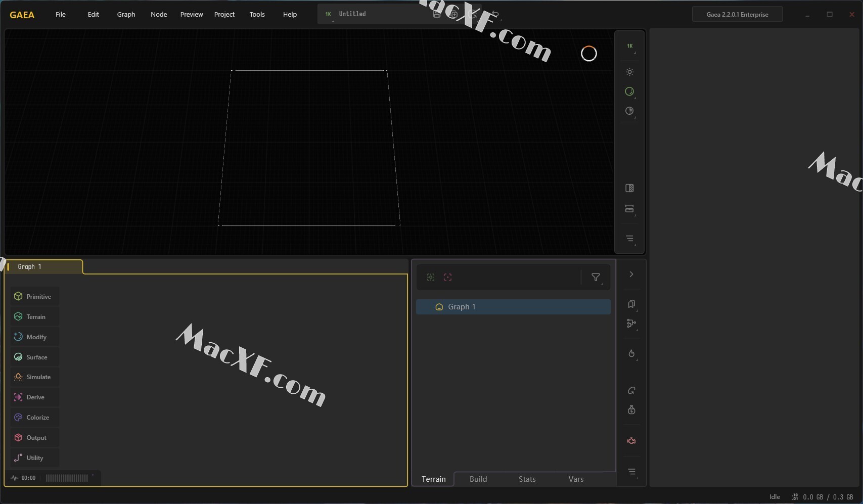This screenshot has height=504, width=863.
Task: Open the Simulate node category
Action: click(34, 377)
